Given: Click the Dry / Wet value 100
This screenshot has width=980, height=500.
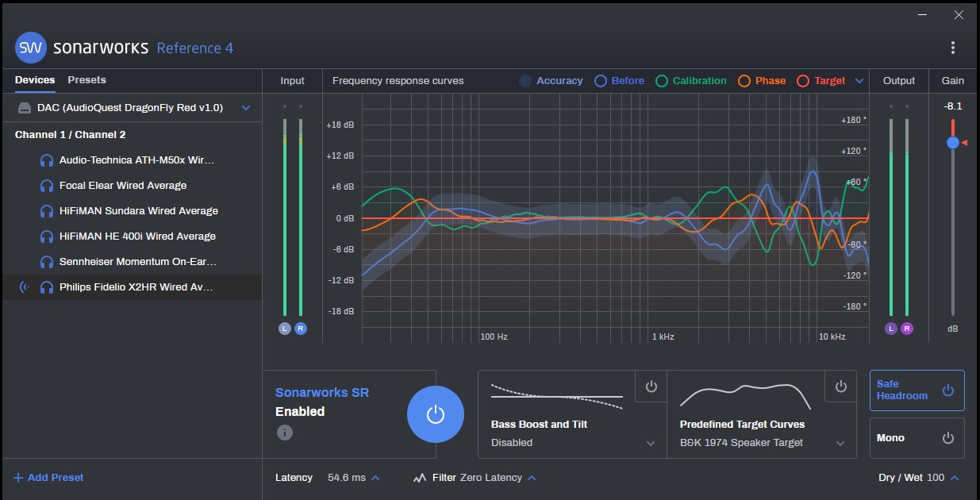Looking at the screenshot, I should pyautogui.click(x=936, y=478).
